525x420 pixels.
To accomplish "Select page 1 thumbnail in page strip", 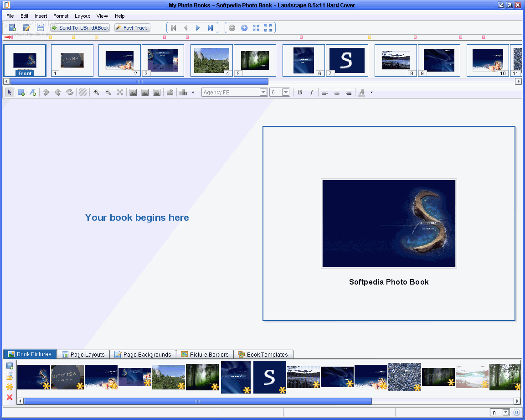I will 72,61.
